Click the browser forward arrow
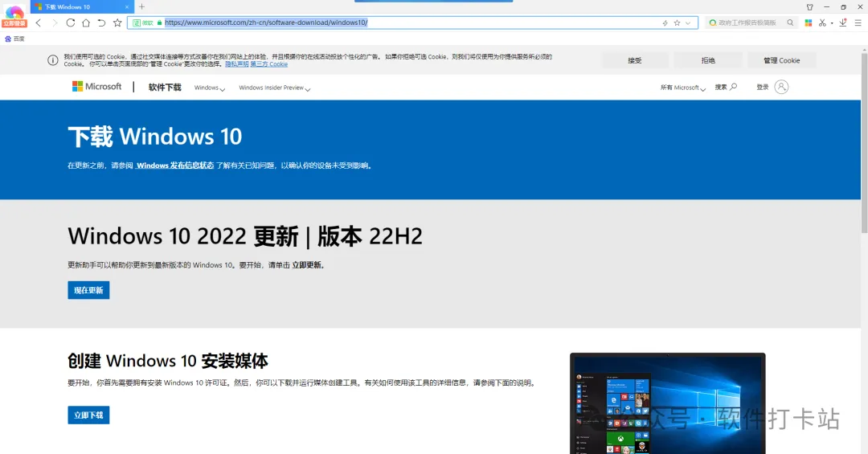868x454 pixels. click(55, 22)
